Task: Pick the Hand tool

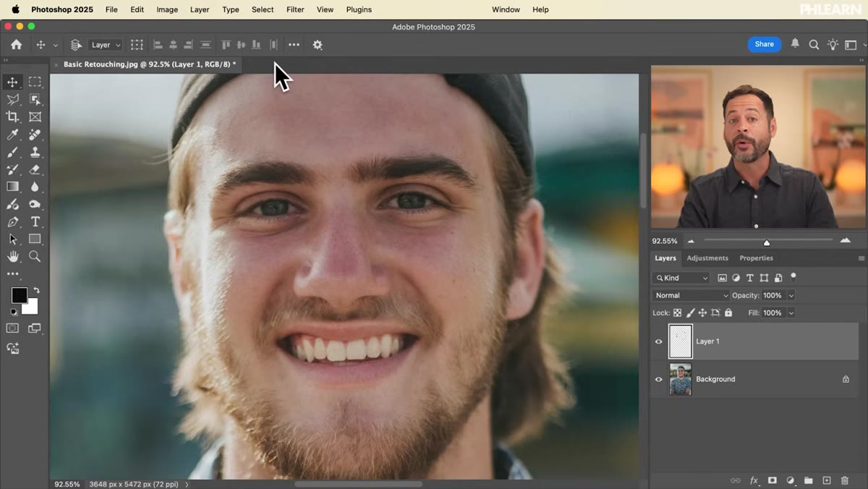Action: click(12, 256)
